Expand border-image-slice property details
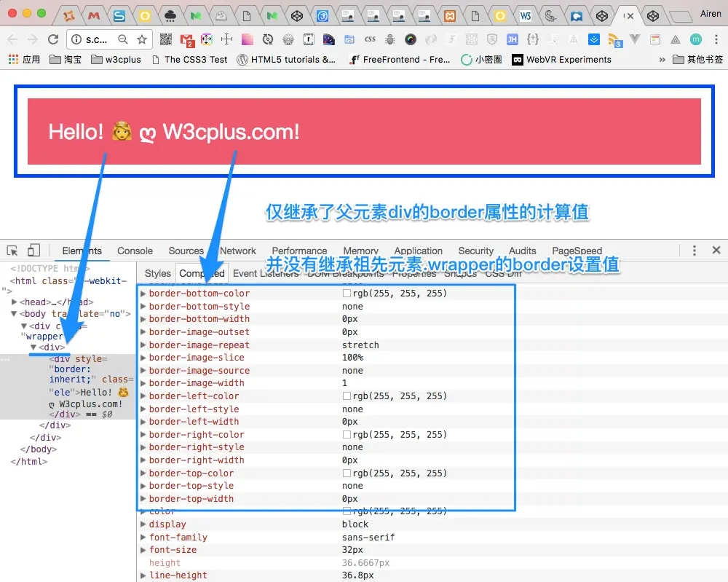 [143, 358]
